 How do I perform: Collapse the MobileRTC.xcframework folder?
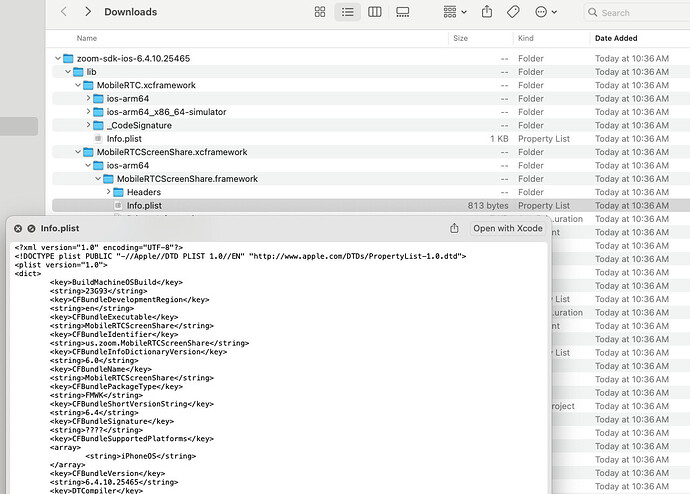pos(78,85)
